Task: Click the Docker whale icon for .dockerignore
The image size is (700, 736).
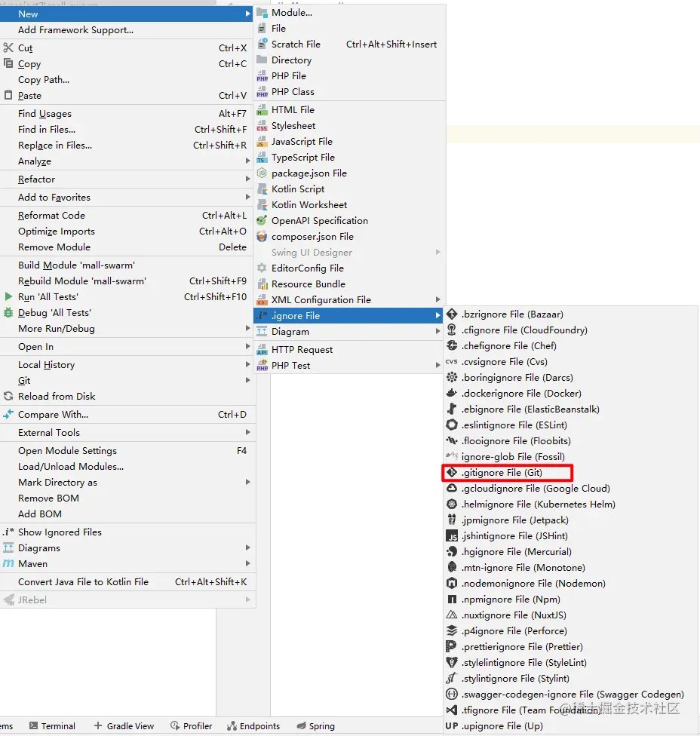Action: 452,394
